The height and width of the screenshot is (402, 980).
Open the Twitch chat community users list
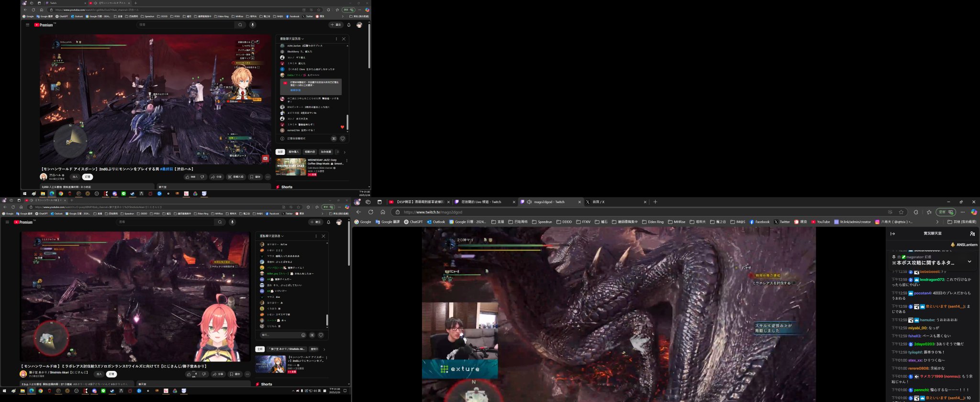coord(972,234)
